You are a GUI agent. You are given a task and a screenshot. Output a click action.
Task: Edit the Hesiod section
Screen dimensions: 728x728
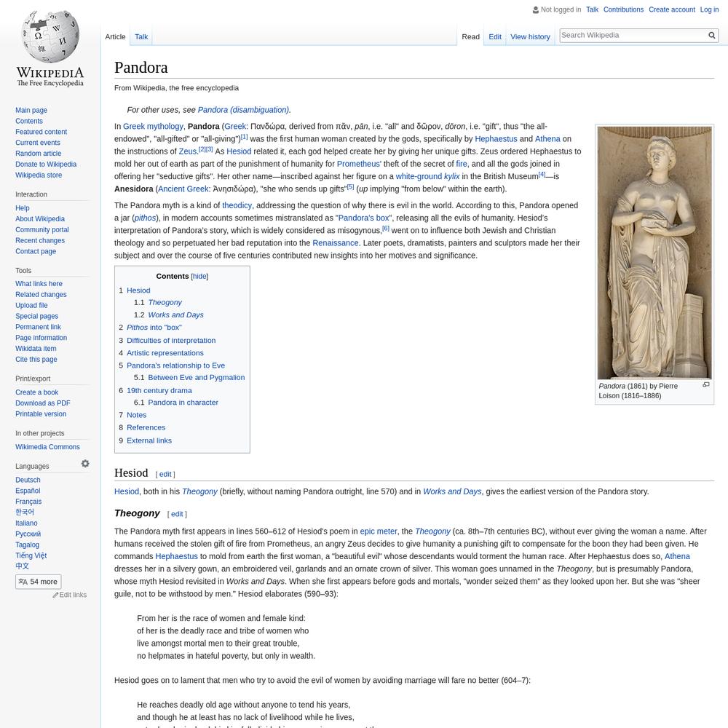[165, 475]
